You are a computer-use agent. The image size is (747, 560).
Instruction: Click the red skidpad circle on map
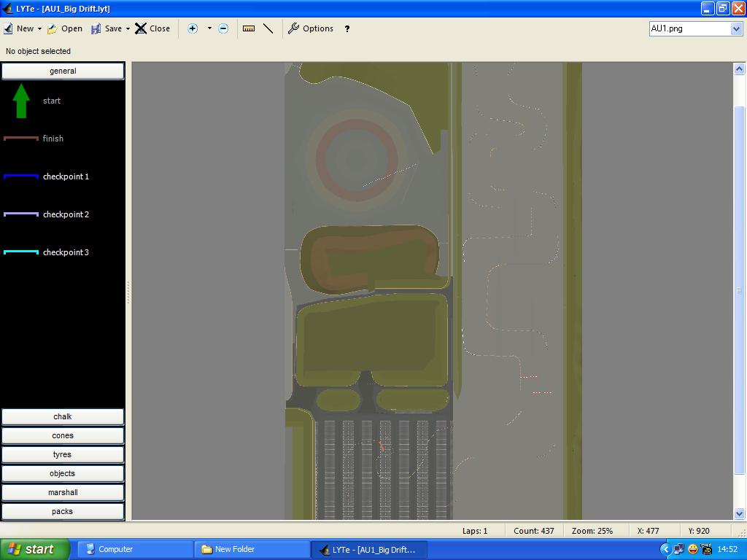(356, 160)
